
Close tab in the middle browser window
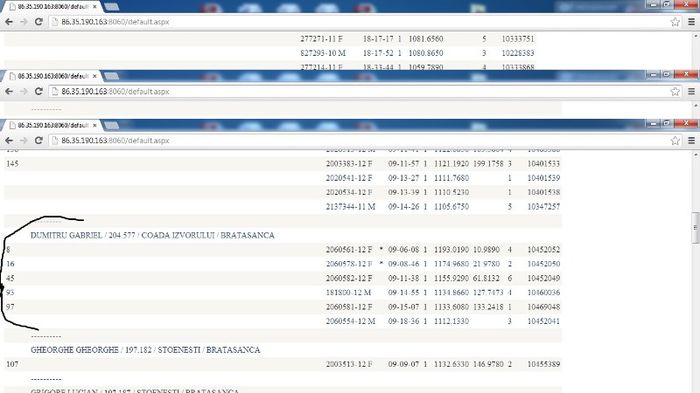[x=95, y=76]
